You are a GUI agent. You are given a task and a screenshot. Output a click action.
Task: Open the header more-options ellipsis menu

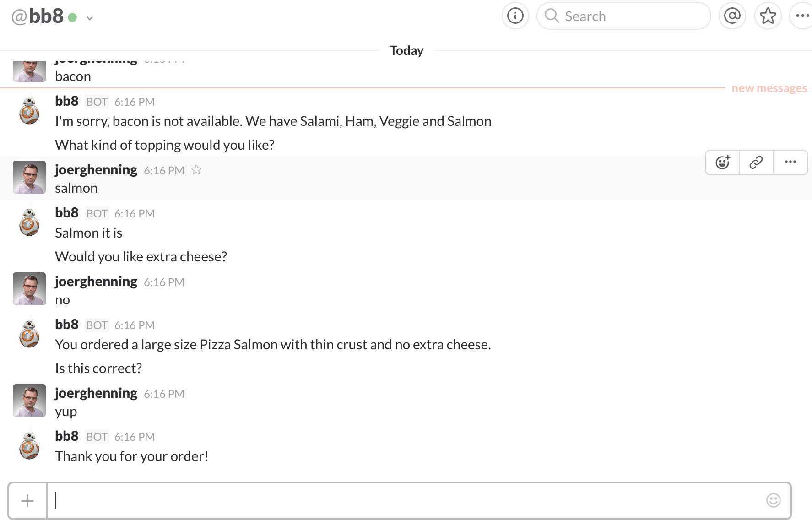(x=802, y=16)
